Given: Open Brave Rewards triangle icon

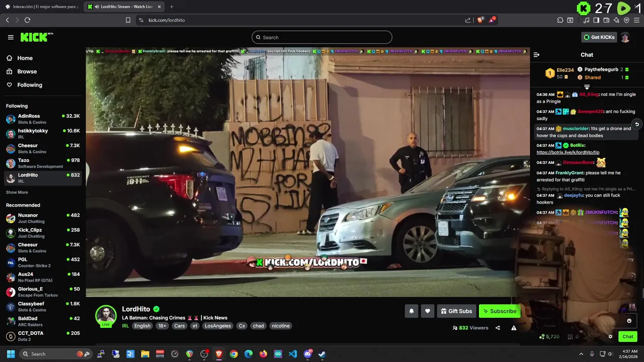Looking at the screenshot, I should (492, 20).
